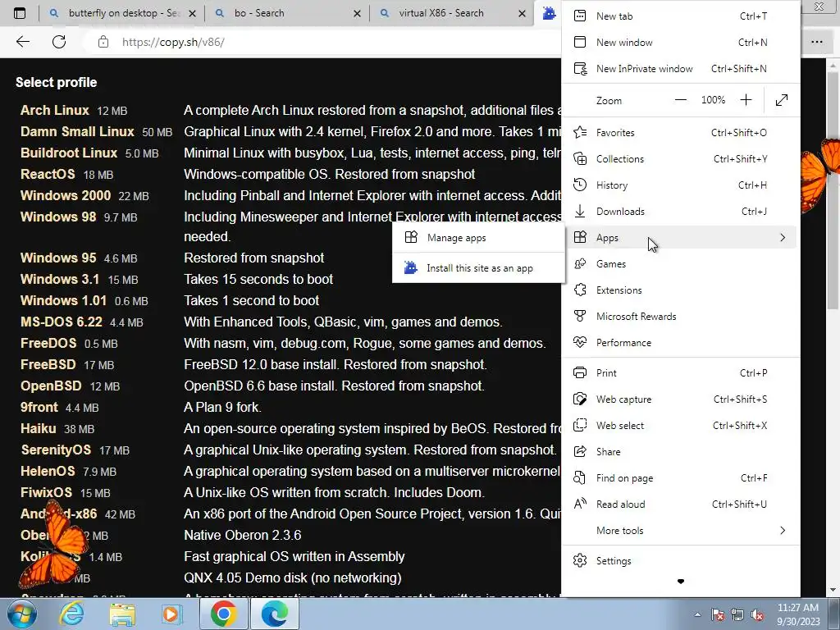Close the 'virtual X86 - Search' tab
840x630 pixels.
pyautogui.click(x=523, y=14)
